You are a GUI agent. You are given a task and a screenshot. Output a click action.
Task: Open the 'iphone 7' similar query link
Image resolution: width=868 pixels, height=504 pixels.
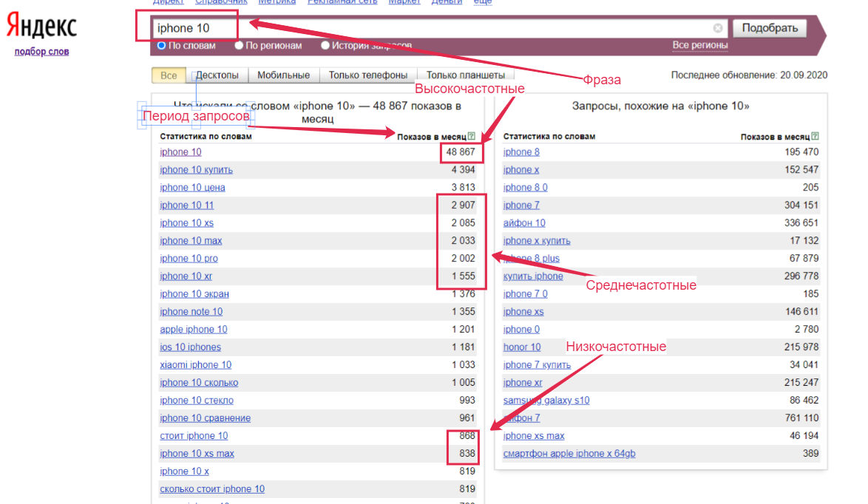tap(521, 205)
